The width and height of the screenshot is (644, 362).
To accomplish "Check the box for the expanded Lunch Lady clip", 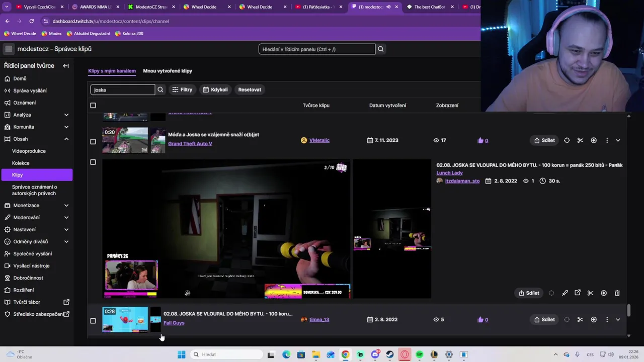I will [x=93, y=162].
